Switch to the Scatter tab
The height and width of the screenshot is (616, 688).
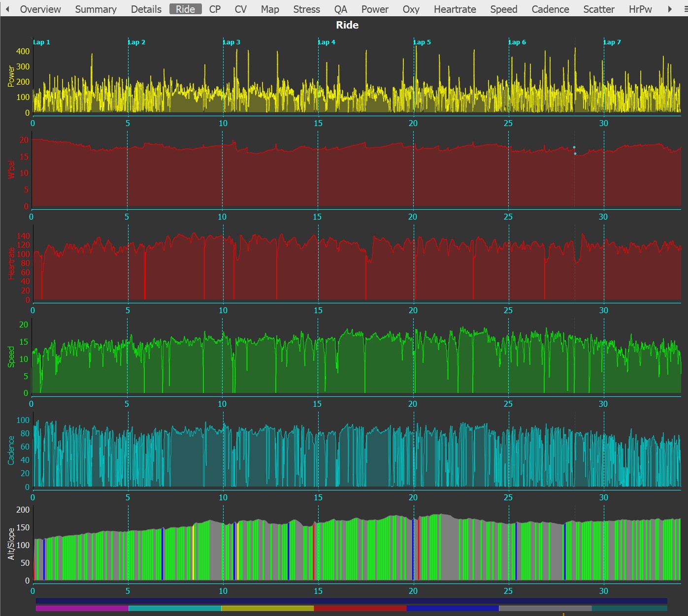pyautogui.click(x=599, y=9)
